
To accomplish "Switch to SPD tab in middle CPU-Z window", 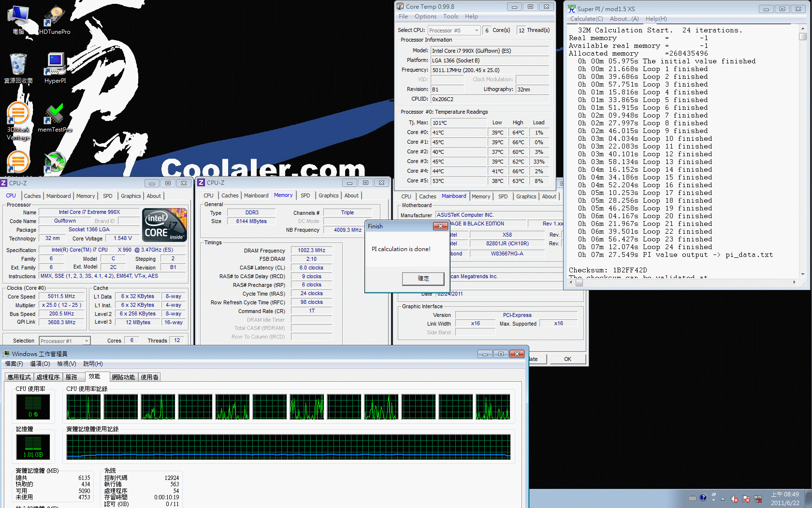I will coord(305,195).
